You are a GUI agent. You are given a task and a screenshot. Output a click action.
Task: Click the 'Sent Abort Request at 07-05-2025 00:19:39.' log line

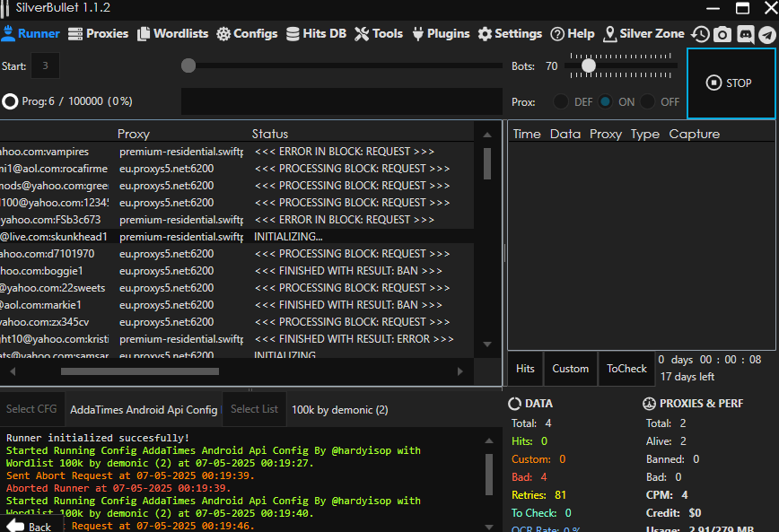click(130, 475)
